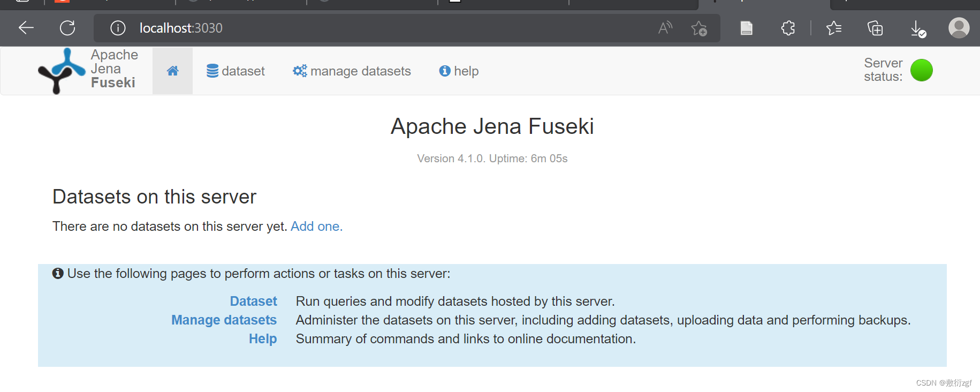This screenshot has height=392, width=980.
Task: Open the browser extensions icon
Action: click(788, 28)
